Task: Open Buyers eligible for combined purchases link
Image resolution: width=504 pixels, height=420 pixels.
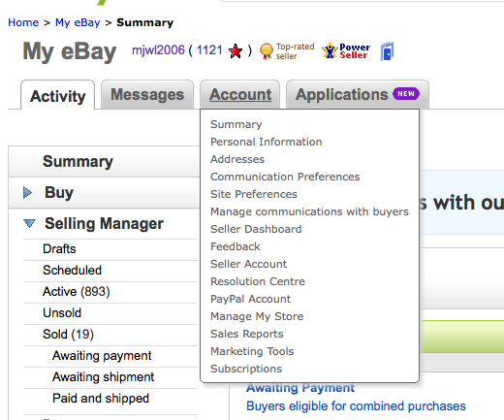Action: pyautogui.click(x=356, y=406)
